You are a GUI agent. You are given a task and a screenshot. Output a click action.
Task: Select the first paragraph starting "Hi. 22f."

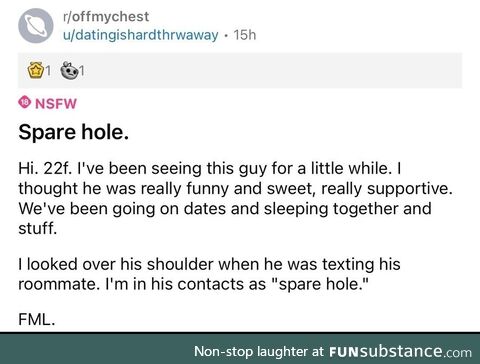point(235,198)
